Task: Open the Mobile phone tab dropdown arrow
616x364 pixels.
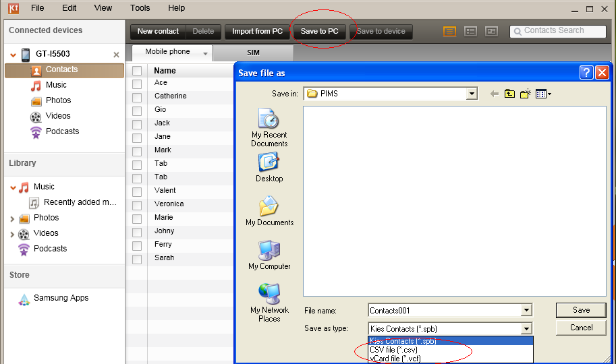Action: coord(205,54)
